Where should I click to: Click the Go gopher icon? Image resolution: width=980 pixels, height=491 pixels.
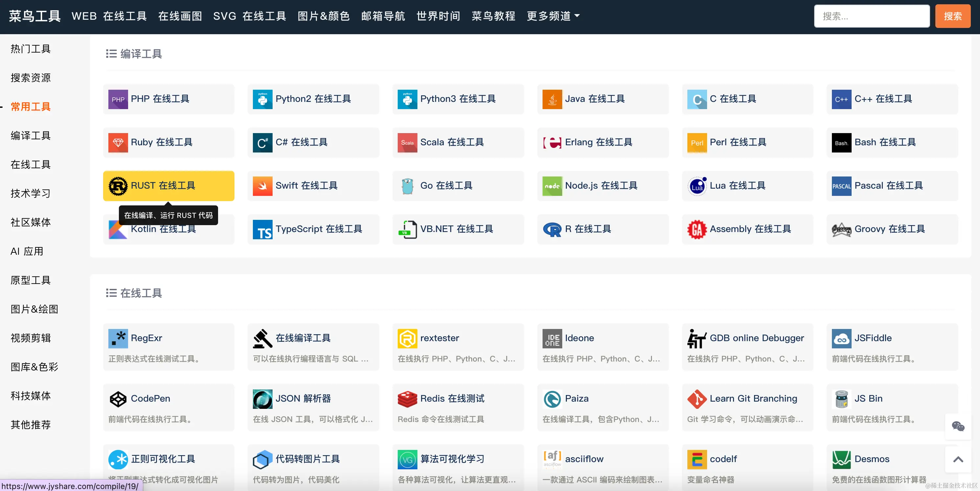tap(408, 186)
